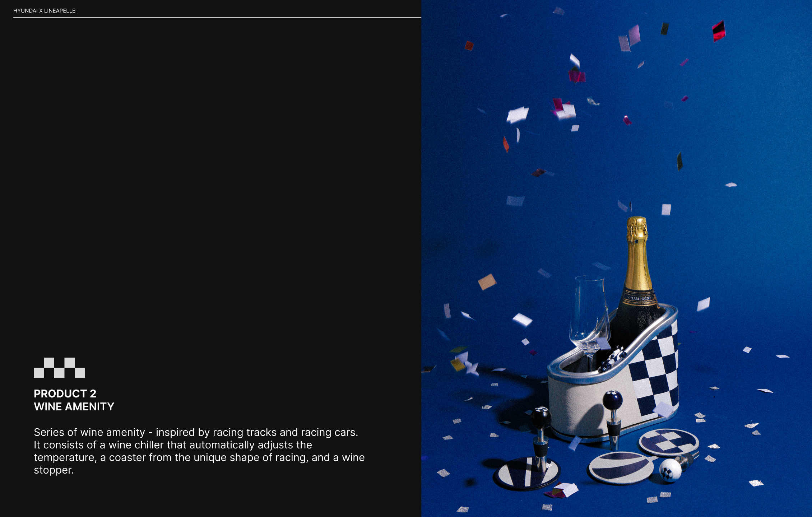Click the bright red confetti piece at top
812x517 pixels.
click(x=719, y=31)
